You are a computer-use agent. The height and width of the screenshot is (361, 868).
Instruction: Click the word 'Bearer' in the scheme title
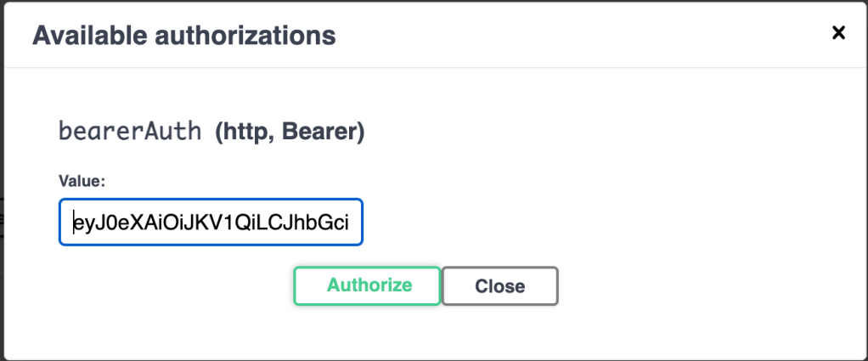tap(324, 133)
